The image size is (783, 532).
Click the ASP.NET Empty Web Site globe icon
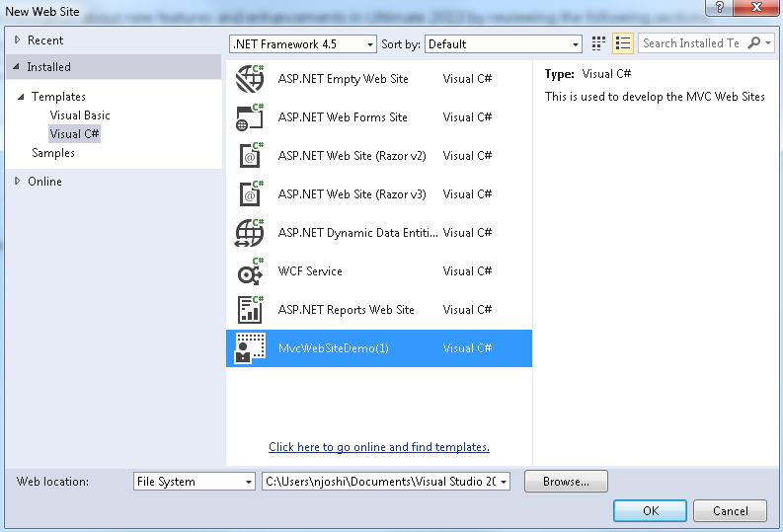pos(250,78)
